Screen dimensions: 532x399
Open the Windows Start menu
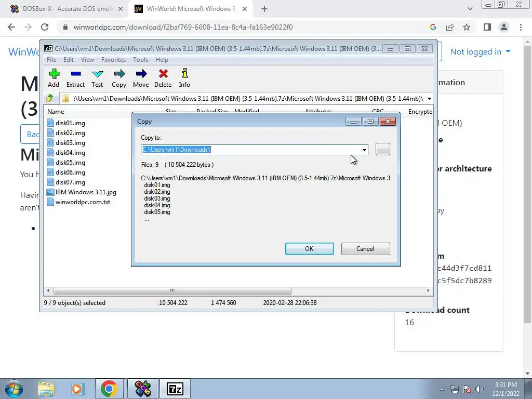[x=14, y=389]
